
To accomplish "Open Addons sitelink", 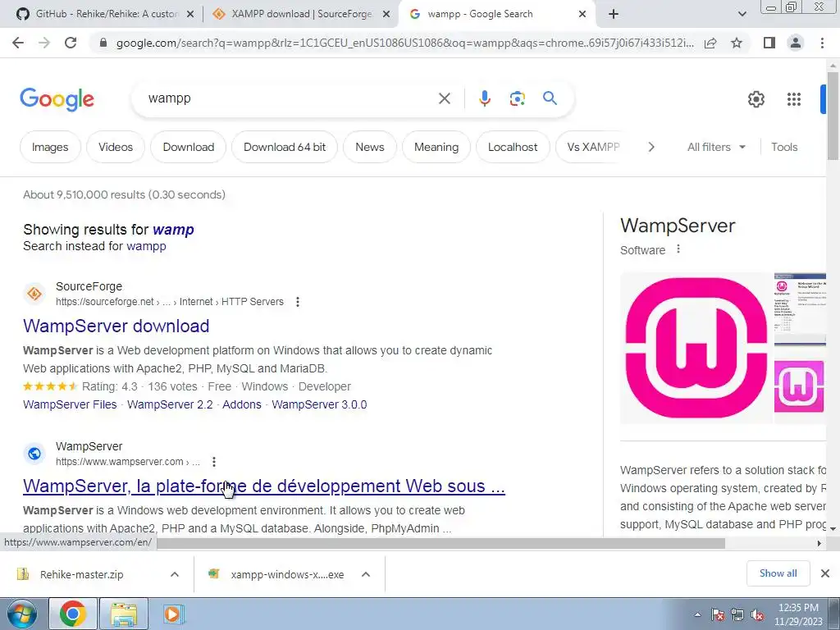I will [x=242, y=404].
